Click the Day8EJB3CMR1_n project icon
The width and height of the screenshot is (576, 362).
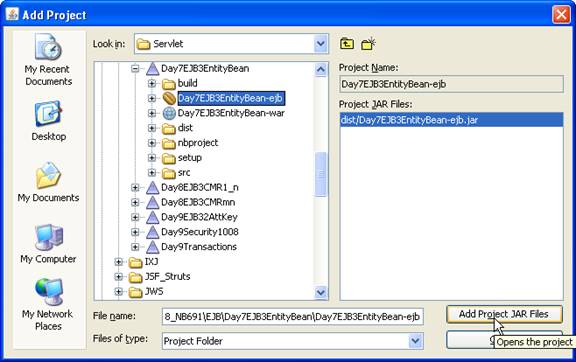[152, 188]
